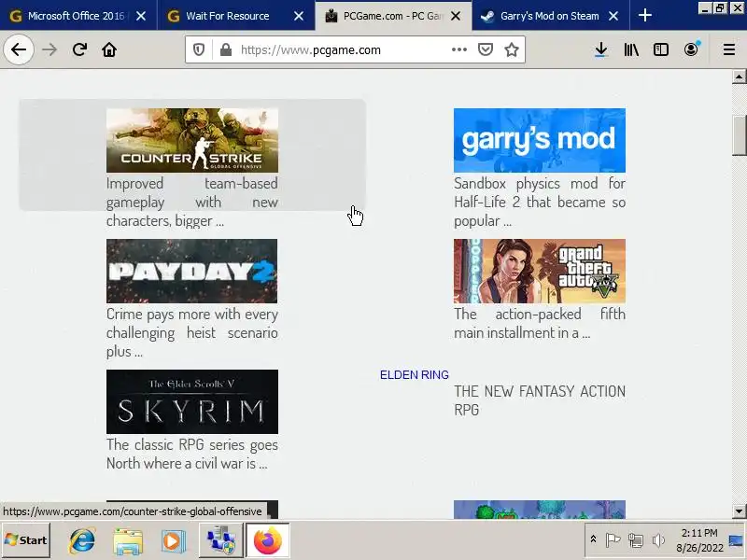747x560 pixels.
Task: Go back to the previous page
Action: click(x=19, y=49)
